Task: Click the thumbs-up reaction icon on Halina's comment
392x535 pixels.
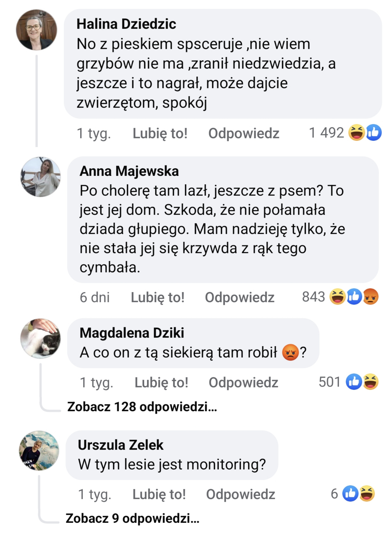Action: click(x=374, y=132)
